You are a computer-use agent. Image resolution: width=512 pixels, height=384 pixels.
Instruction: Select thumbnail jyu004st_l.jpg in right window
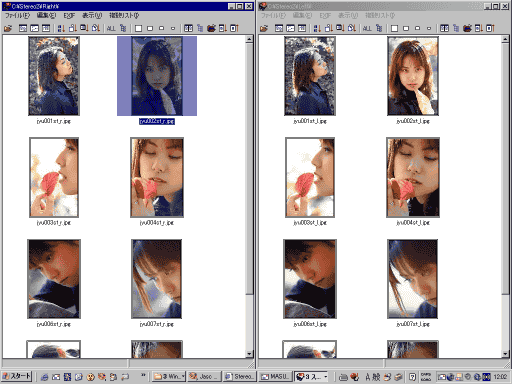point(413,178)
